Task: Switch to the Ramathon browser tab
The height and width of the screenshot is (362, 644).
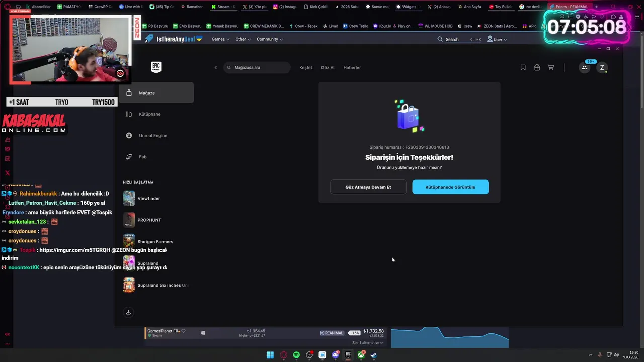Action: pos(192,7)
